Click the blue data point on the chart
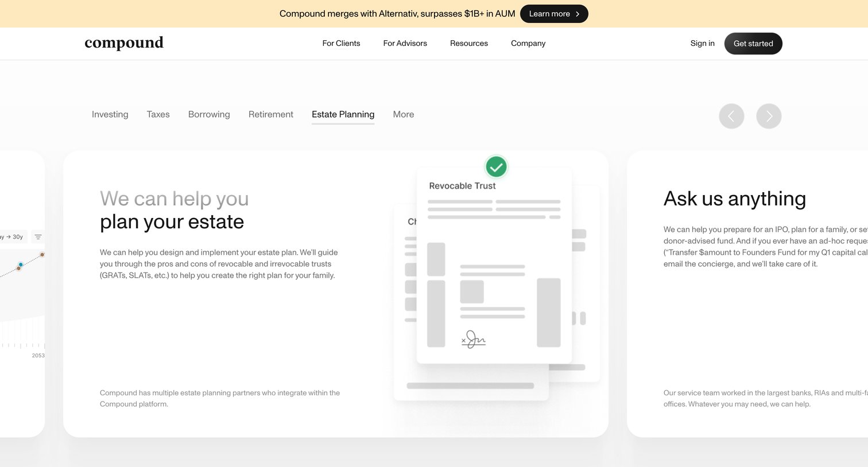The height and width of the screenshot is (467, 868). 21,265
